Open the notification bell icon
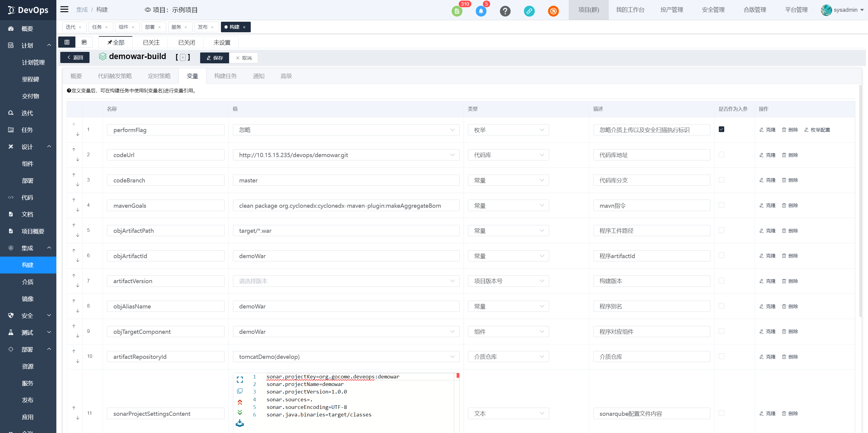The width and height of the screenshot is (868, 433). point(481,11)
